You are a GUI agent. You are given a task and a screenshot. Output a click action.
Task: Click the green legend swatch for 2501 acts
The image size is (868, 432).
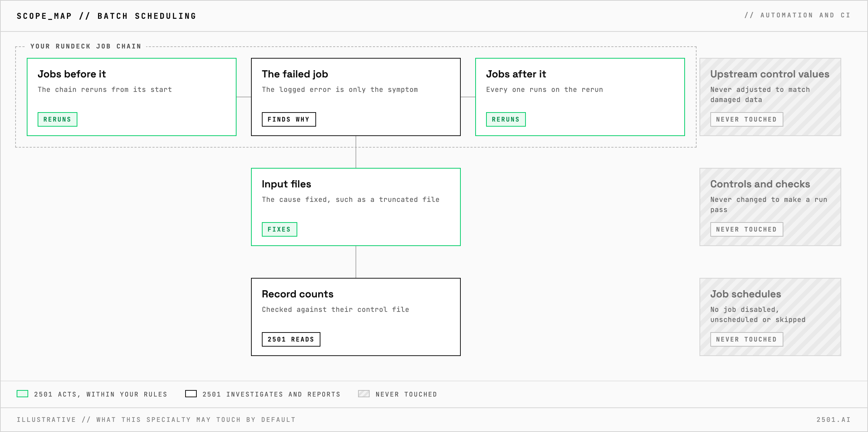(22, 394)
